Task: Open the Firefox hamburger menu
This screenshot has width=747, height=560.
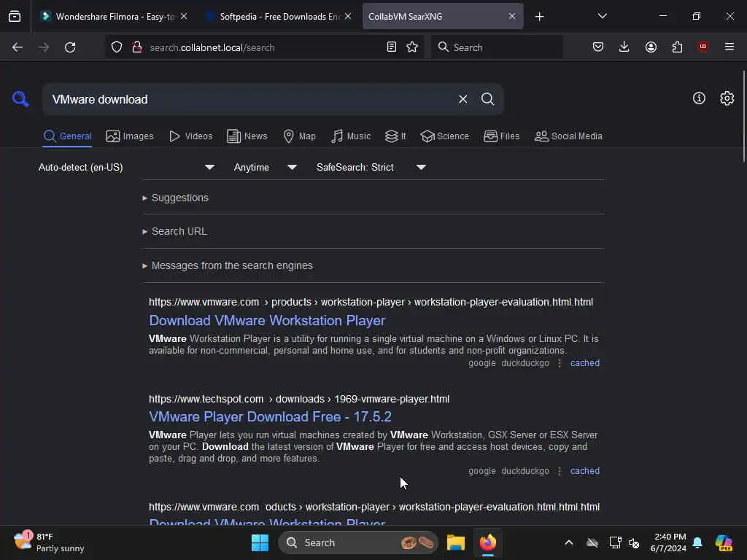Action: [x=729, y=47]
